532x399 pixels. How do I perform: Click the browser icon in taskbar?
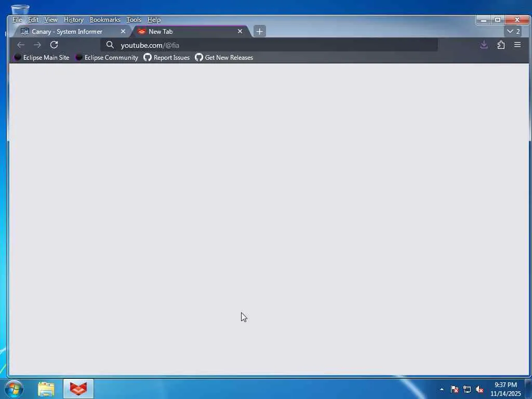[78, 389]
